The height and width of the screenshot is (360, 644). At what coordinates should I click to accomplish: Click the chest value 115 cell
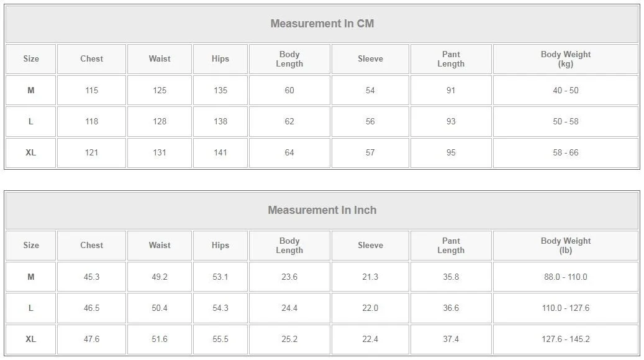point(91,90)
